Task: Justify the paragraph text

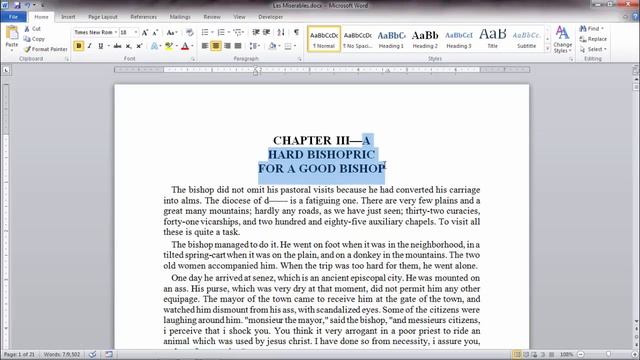Action: click(x=238, y=46)
